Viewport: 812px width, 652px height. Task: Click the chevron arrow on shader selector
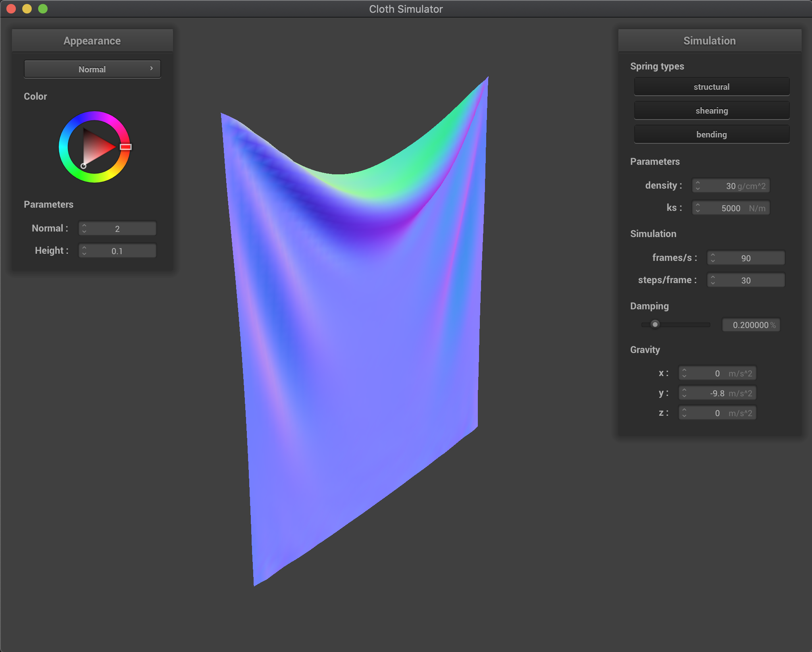point(152,69)
